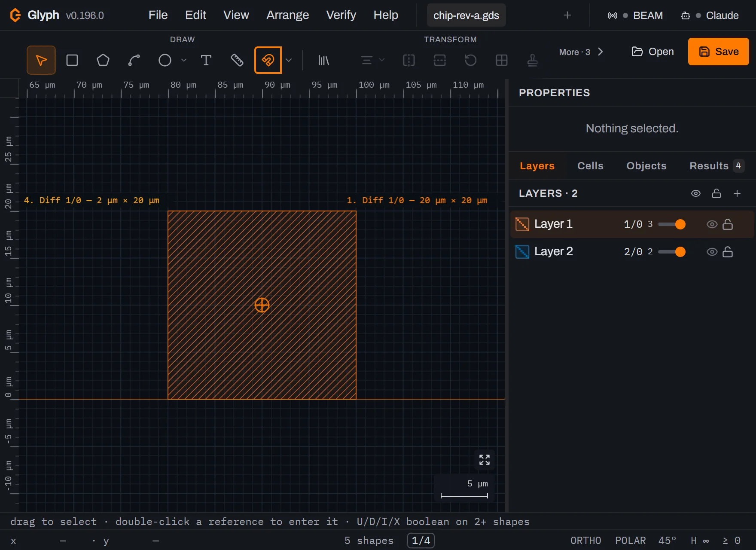
Task: Click the Save button
Action: point(719,52)
